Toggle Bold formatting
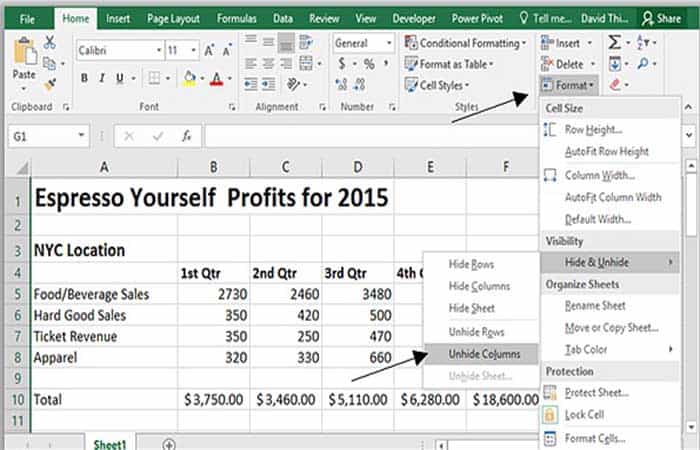 (84, 79)
